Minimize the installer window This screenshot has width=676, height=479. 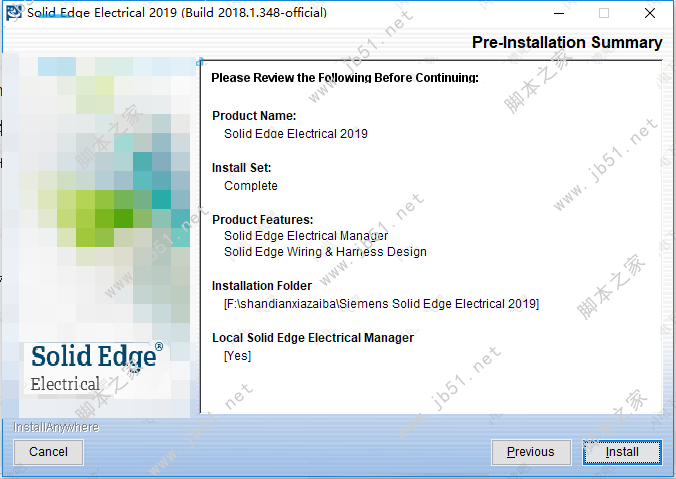(x=559, y=13)
